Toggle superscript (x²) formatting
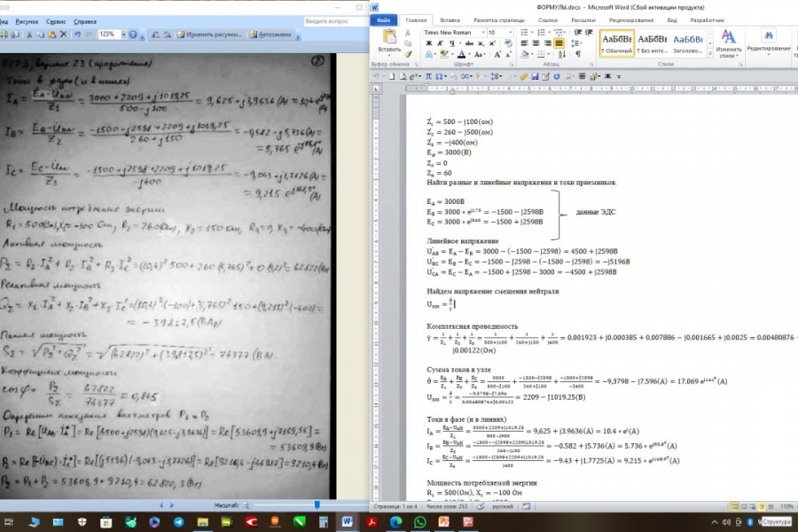Image resolution: width=798 pixels, height=532 pixels. tap(492, 43)
